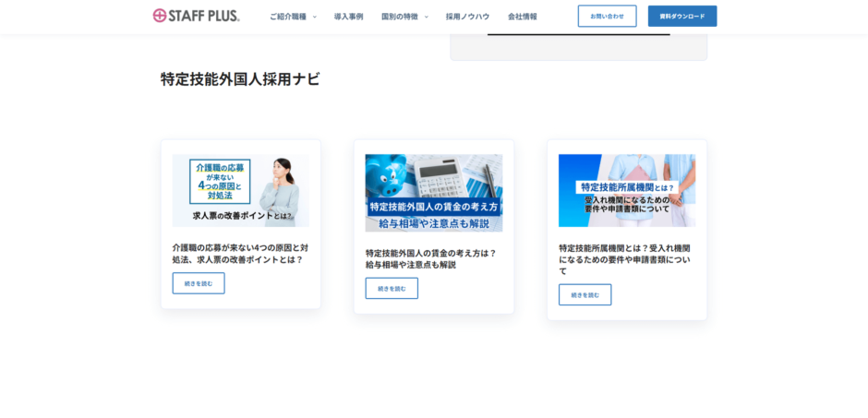This screenshot has height=418, width=868.
Task: Expand the chevron beside 国別の特徴
Action: [427, 17]
